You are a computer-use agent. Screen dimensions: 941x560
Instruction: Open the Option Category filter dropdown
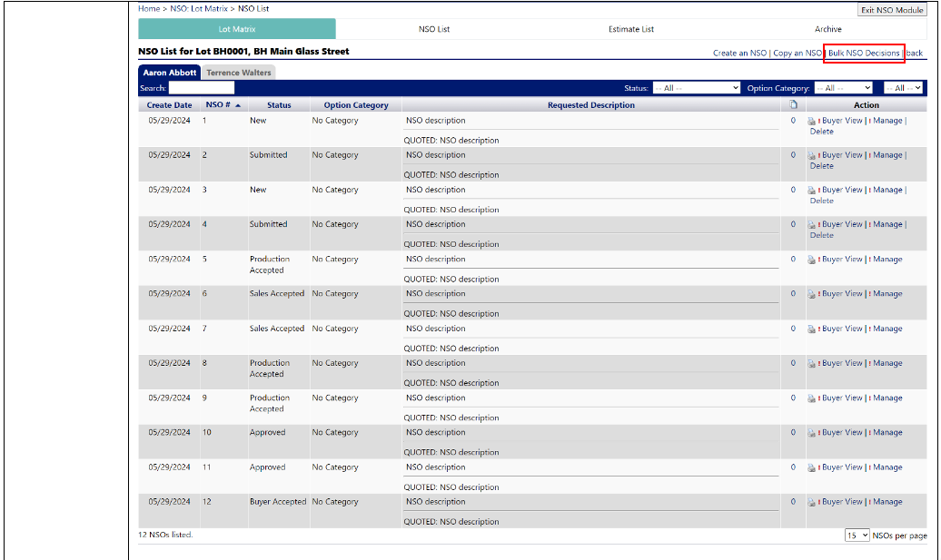pos(843,88)
